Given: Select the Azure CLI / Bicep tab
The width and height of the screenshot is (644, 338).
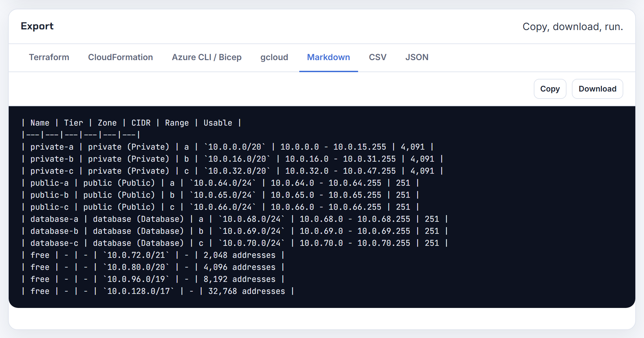Looking at the screenshot, I should pos(207,57).
